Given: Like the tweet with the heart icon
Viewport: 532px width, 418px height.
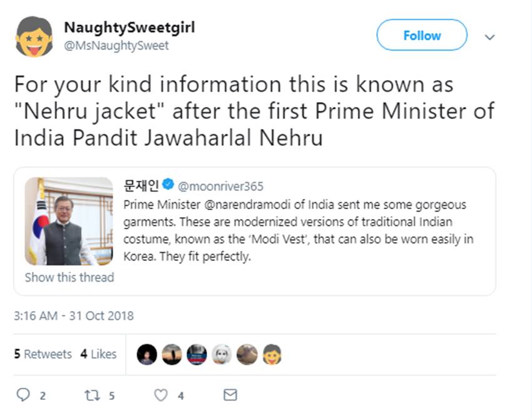Looking at the screenshot, I should point(161,395).
